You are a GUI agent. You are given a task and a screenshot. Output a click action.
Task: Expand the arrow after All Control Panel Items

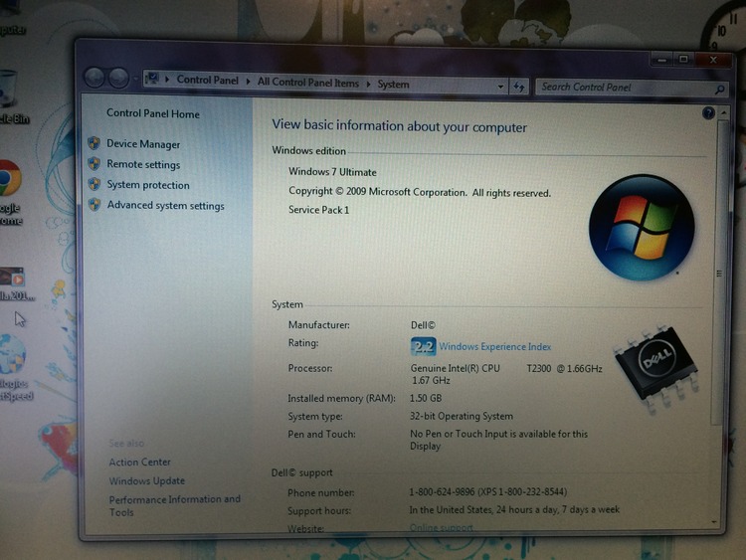(368, 84)
